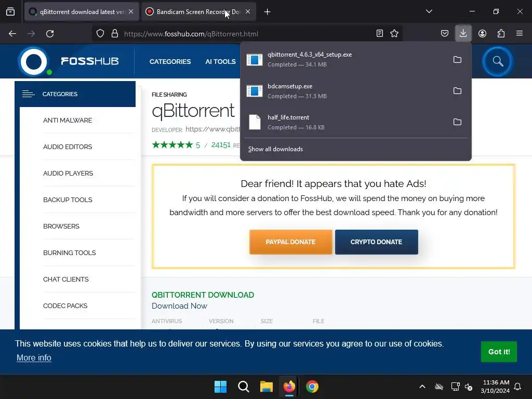Click the PAYPAL DONATE button
This screenshot has width=532, height=399.
click(291, 242)
